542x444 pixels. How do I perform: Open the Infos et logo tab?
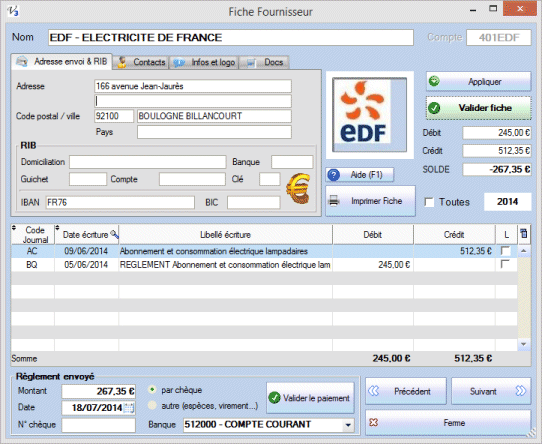pos(204,62)
